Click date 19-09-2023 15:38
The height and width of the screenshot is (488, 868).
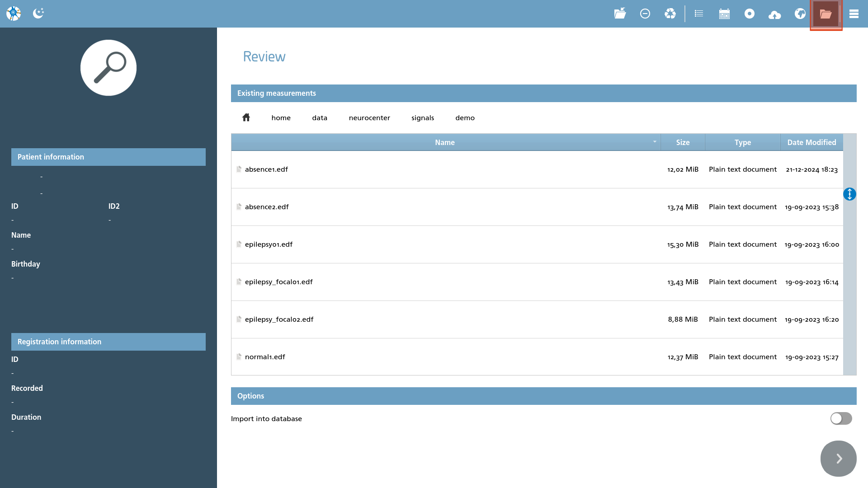(x=811, y=207)
